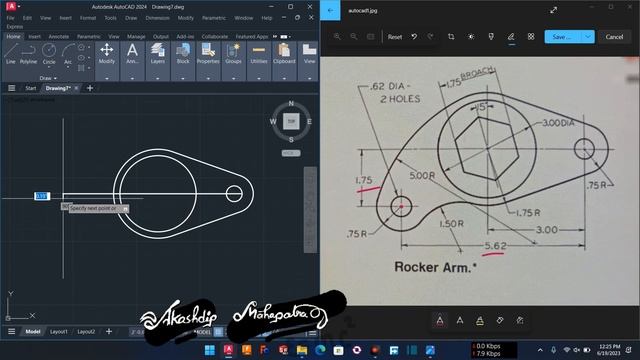Select the Arc tool
Image resolution: width=640 pixels, height=360 pixels.
[68, 54]
